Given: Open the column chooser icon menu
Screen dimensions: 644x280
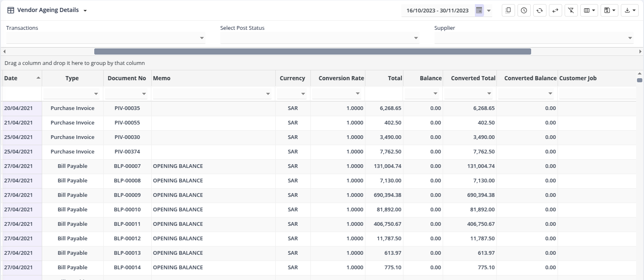Looking at the screenshot, I should 589,10.
